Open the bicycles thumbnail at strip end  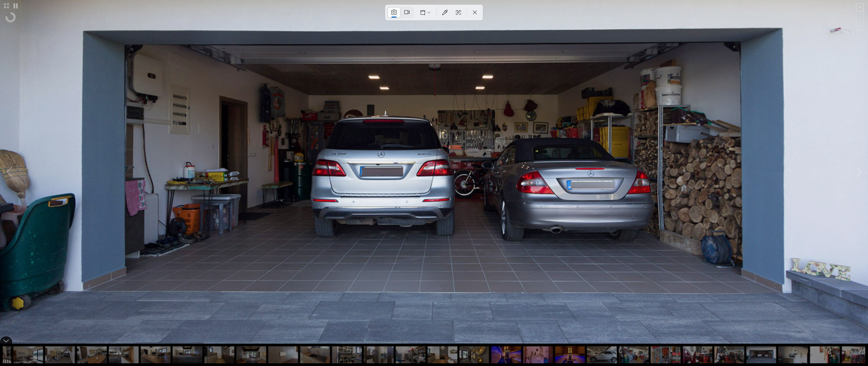click(x=854, y=354)
